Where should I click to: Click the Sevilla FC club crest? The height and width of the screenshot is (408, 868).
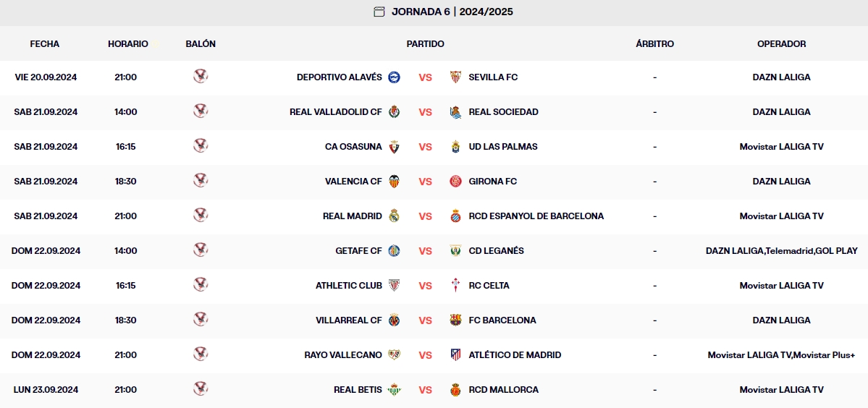[455, 77]
